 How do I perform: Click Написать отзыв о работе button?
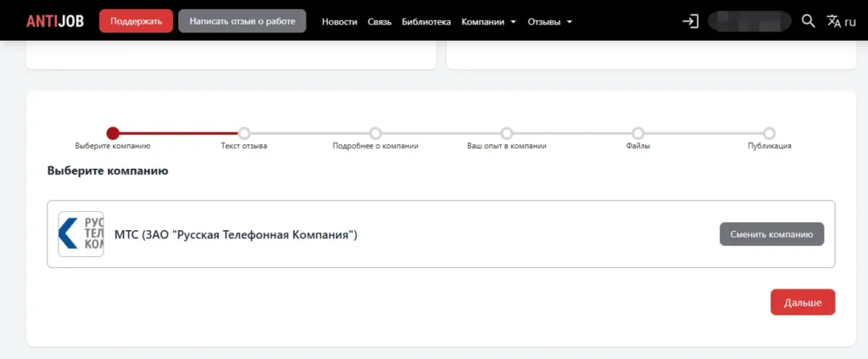click(242, 21)
